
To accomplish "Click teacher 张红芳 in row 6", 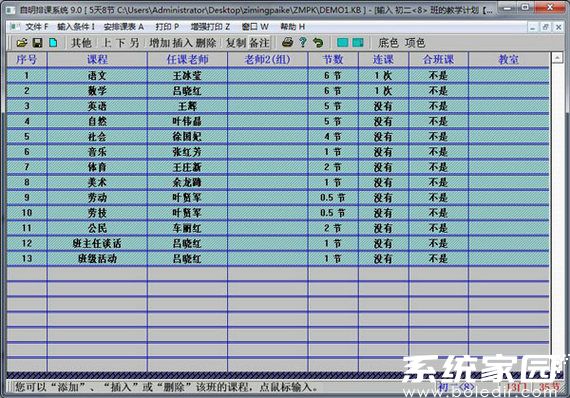I will click(187, 152).
